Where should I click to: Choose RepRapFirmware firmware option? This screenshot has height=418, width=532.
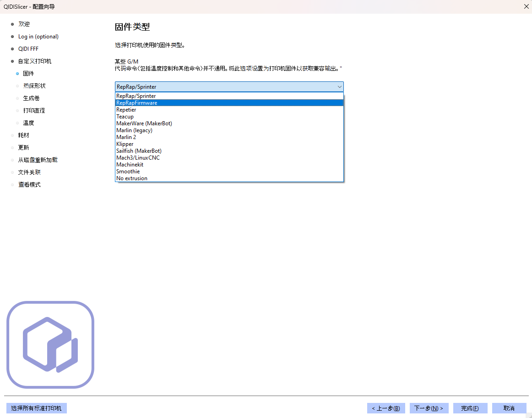point(229,103)
